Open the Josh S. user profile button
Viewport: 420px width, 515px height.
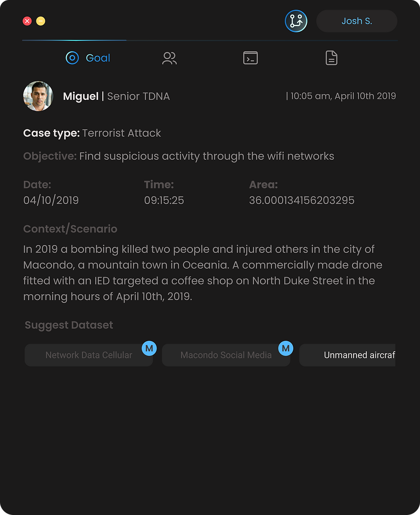tap(357, 21)
